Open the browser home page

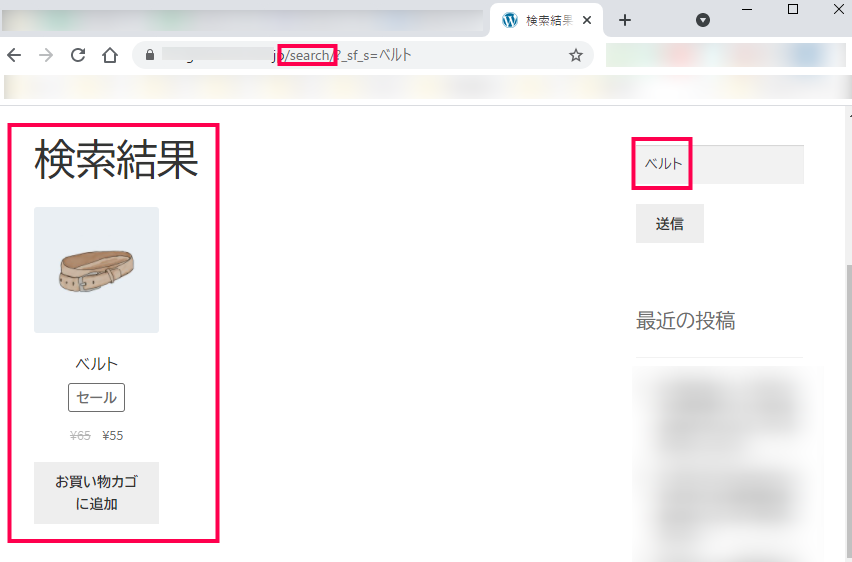point(110,55)
